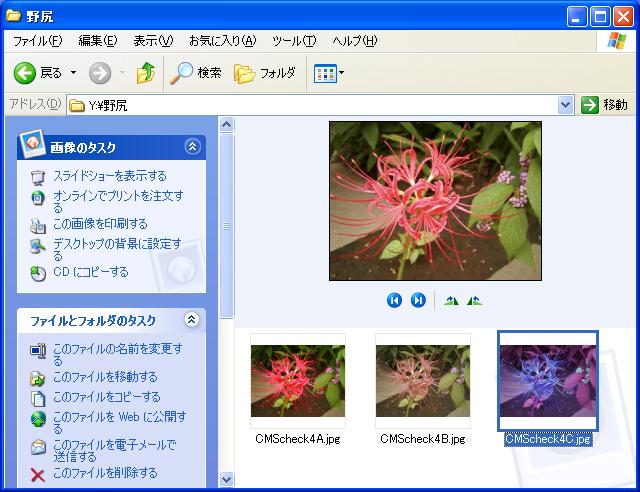Click the red X delete icon

(38, 475)
